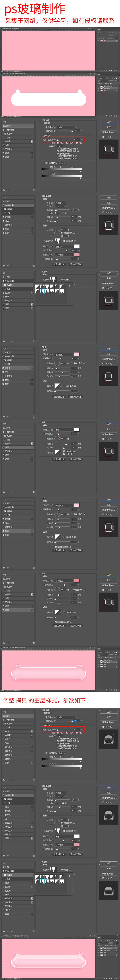Click move-effect-up arrow below Inner Shadow style list

point(8,417)
